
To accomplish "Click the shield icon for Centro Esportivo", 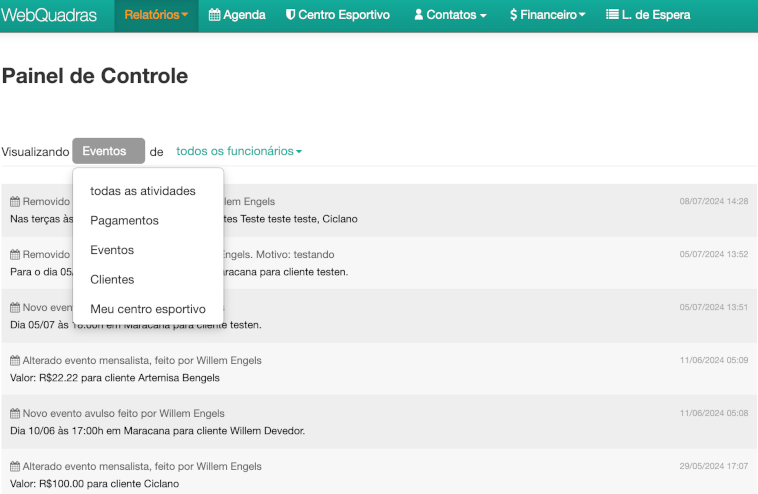I will [x=290, y=15].
